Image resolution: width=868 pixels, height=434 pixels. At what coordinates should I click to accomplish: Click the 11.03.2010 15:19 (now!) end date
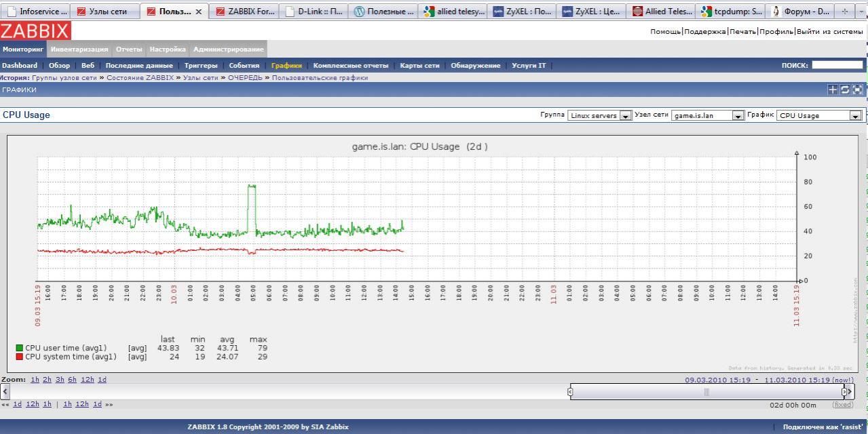tap(809, 380)
